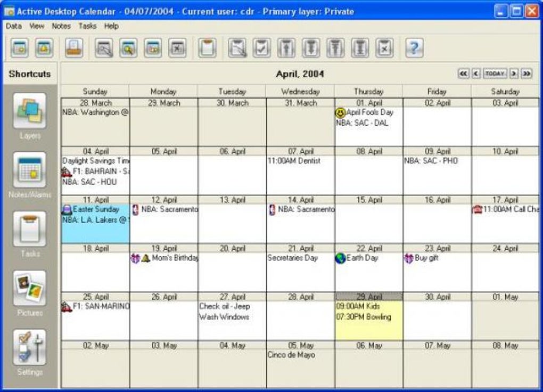Click the new alarm toolbar icon
Image resolution: width=543 pixels, height=392 pixels.
click(x=44, y=48)
